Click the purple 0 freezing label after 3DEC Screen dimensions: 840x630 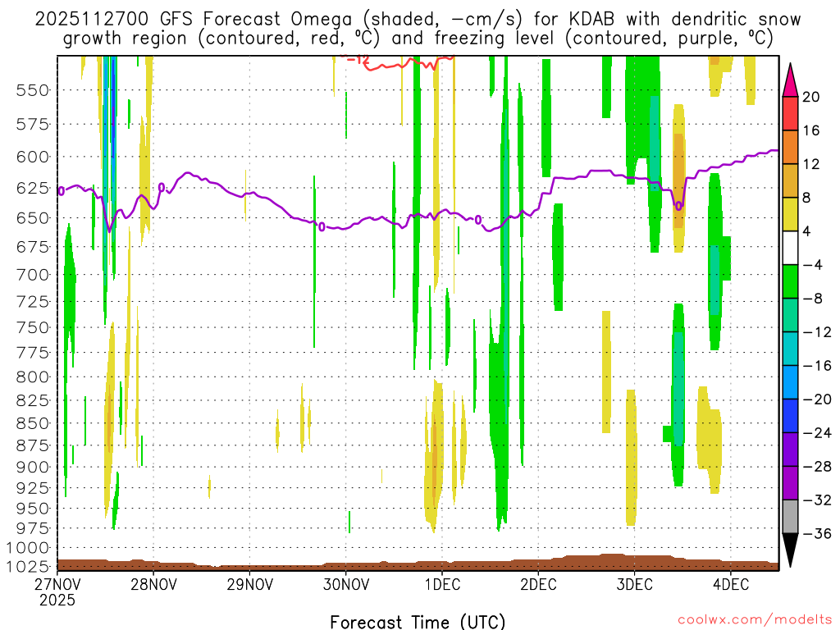tap(678, 206)
